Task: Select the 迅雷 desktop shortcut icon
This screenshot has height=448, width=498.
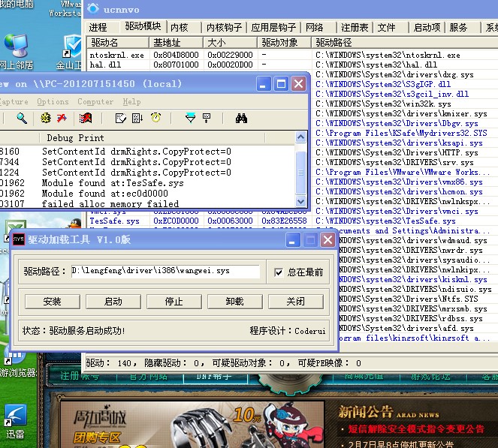Action: [x=14, y=421]
